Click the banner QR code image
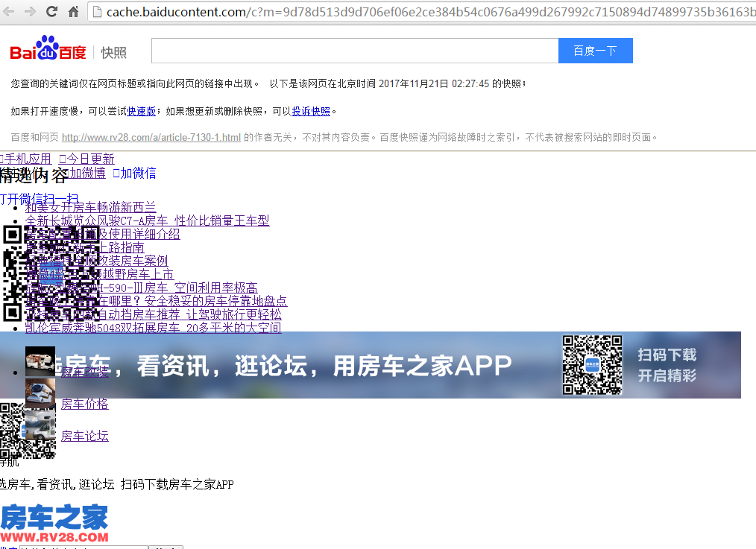The width and height of the screenshot is (756, 549). click(592, 365)
